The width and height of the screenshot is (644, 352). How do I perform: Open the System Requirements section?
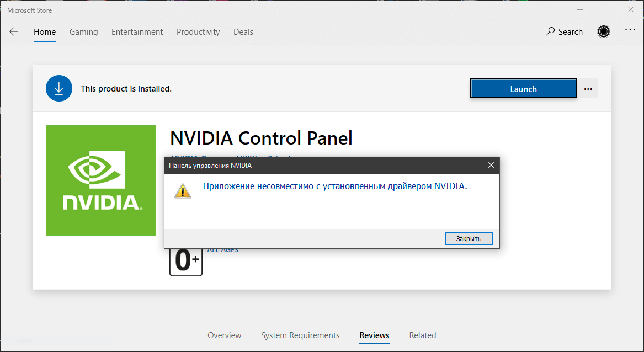300,335
